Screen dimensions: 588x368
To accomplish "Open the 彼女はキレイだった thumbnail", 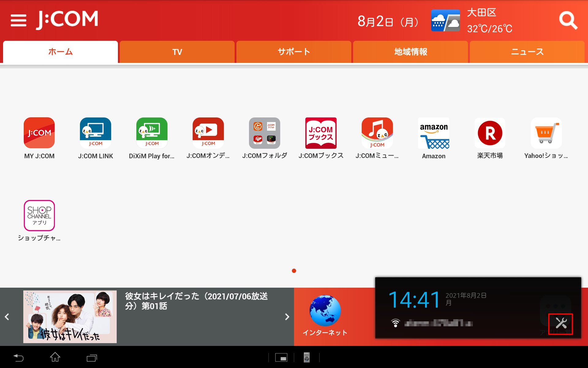I will pyautogui.click(x=70, y=317).
